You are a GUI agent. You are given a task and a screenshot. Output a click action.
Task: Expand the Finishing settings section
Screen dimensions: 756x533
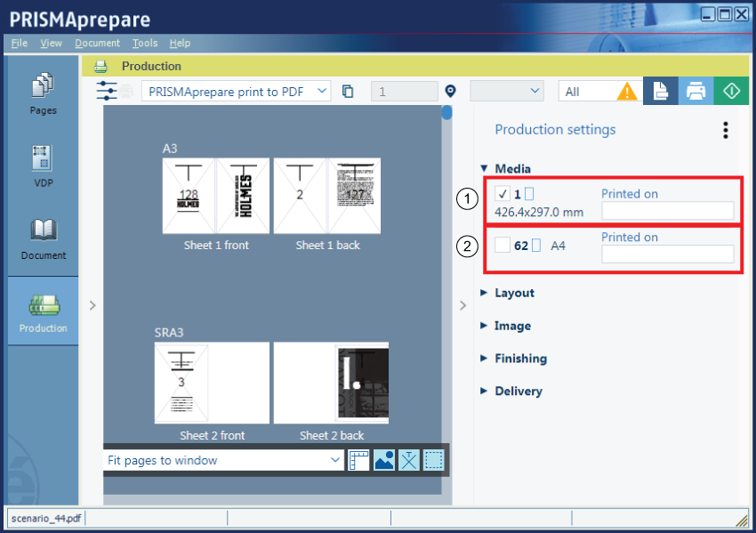(x=519, y=359)
